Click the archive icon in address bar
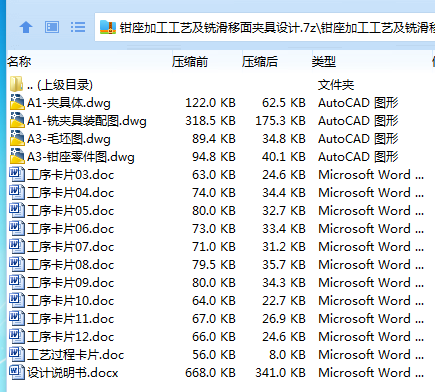This screenshot has height=392, width=435. click(x=108, y=27)
